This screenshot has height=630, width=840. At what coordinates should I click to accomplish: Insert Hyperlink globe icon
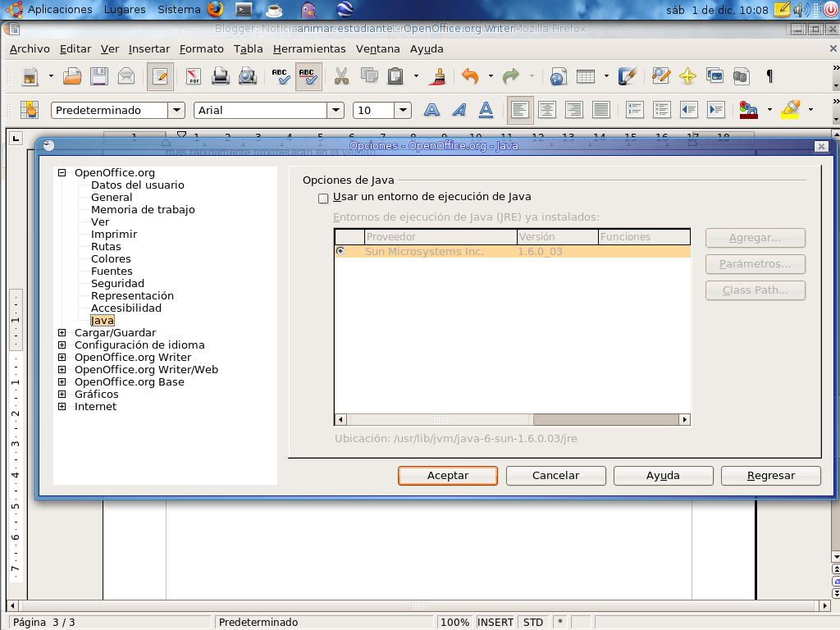click(x=558, y=76)
